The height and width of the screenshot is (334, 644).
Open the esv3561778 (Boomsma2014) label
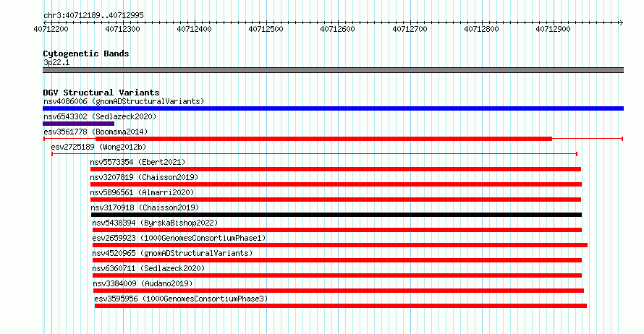[x=96, y=132]
